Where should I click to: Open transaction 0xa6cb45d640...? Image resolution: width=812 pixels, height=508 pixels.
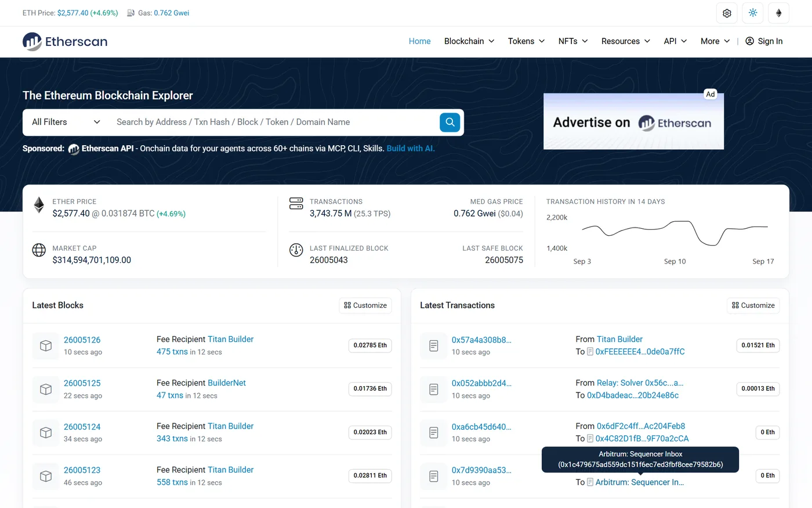point(481,427)
